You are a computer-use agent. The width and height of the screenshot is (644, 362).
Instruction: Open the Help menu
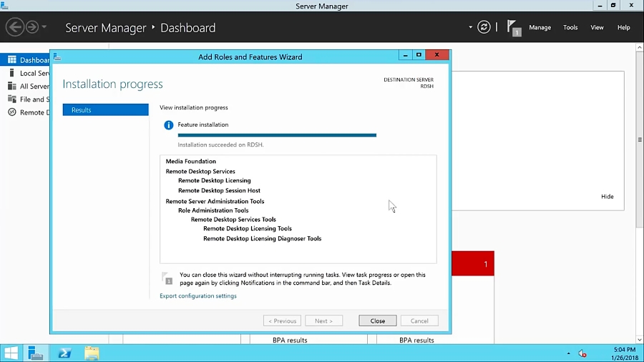click(x=623, y=27)
